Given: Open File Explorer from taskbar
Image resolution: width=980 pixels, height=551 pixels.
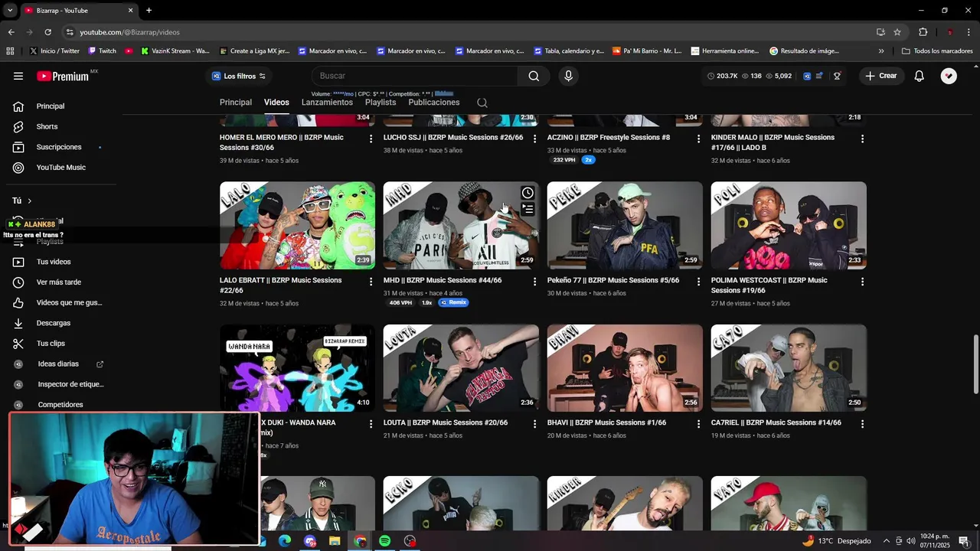Looking at the screenshot, I should 335,541.
